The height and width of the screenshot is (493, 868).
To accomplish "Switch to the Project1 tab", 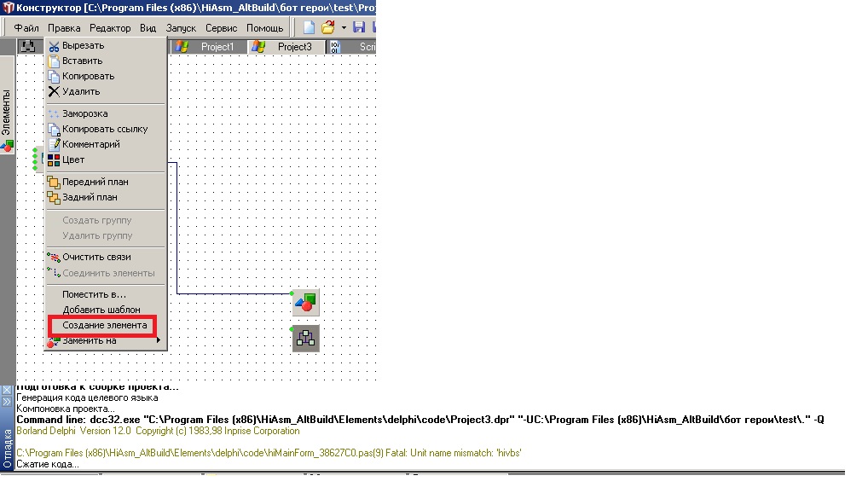I will pos(217,47).
